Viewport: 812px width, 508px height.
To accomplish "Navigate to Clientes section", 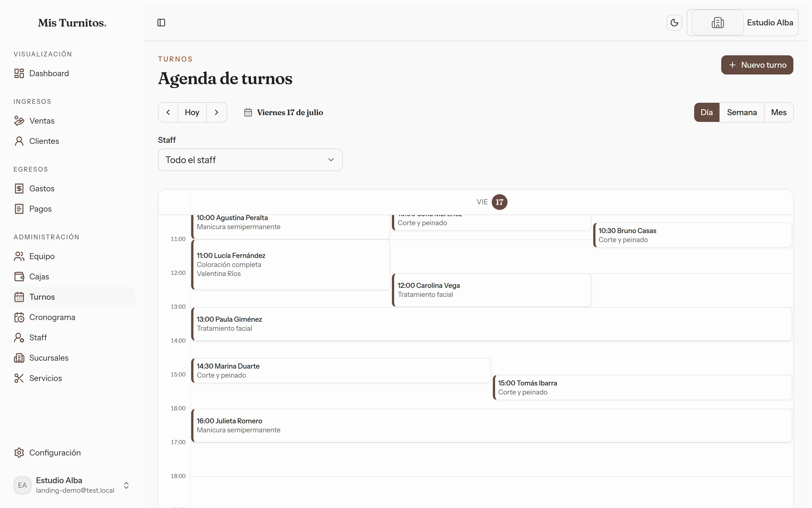I will click(x=72, y=141).
